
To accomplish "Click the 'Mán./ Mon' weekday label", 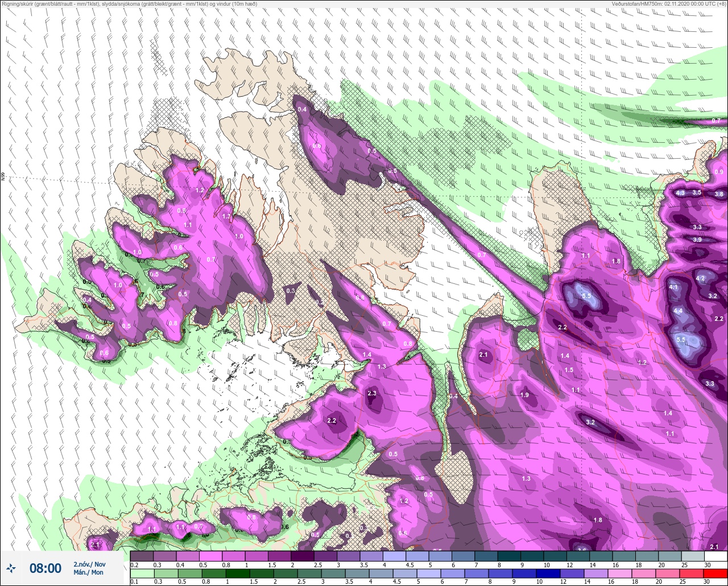I will click(88, 572).
